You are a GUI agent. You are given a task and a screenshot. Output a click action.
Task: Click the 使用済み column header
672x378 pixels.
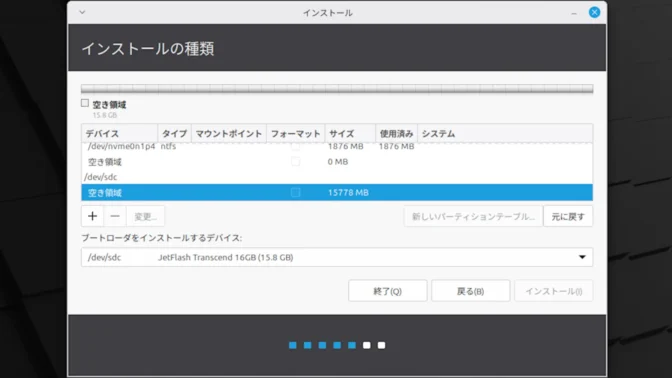pos(396,134)
